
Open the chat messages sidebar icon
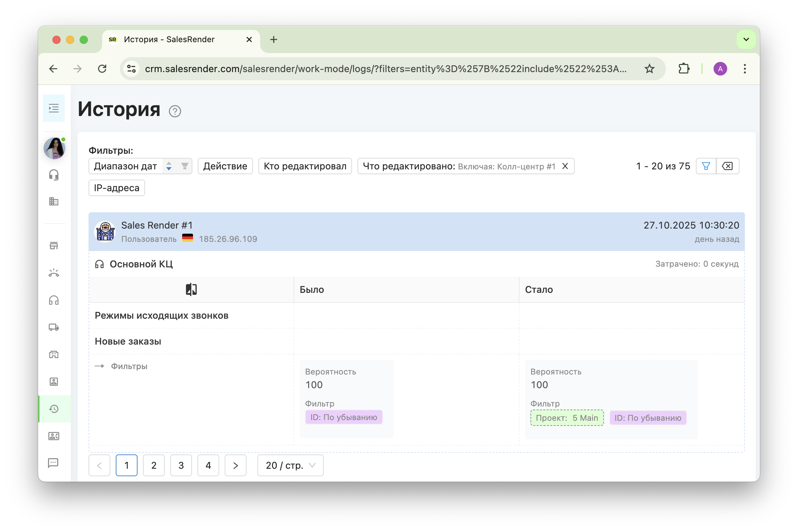(x=54, y=463)
